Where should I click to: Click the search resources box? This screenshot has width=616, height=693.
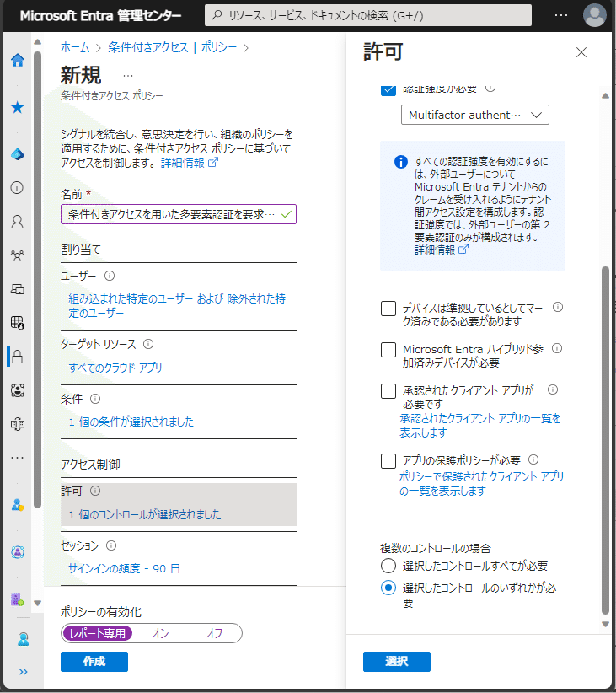368,15
